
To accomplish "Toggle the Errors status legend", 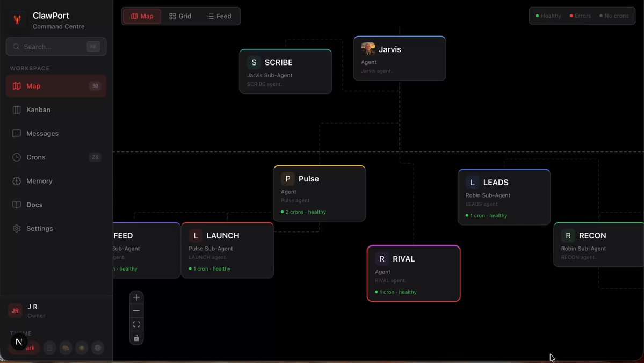I will pyautogui.click(x=579, y=16).
